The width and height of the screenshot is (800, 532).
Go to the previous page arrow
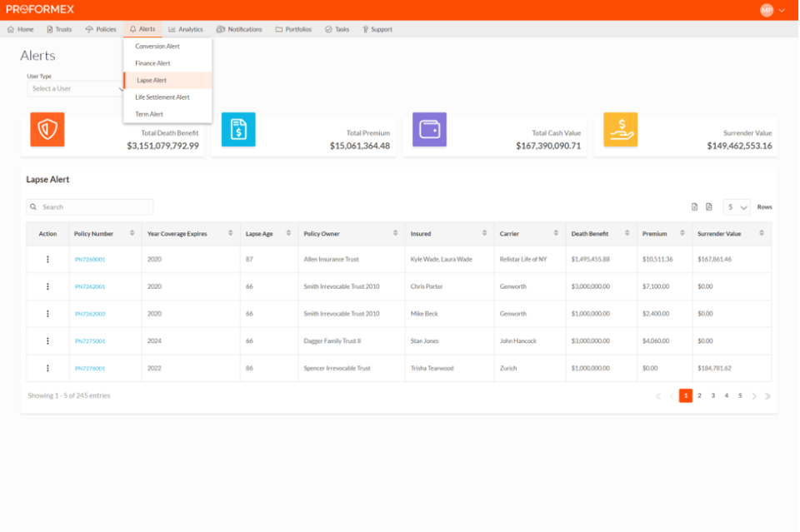coord(672,396)
